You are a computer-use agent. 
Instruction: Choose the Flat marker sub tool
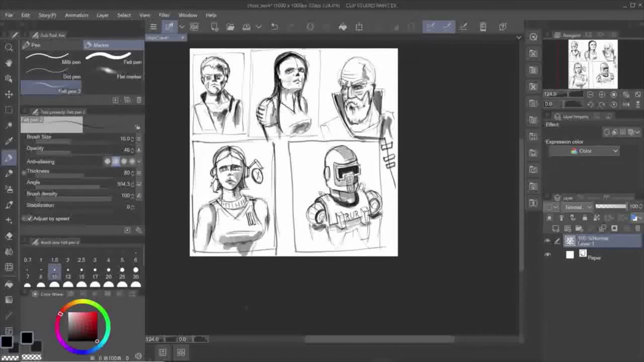[x=114, y=73]
